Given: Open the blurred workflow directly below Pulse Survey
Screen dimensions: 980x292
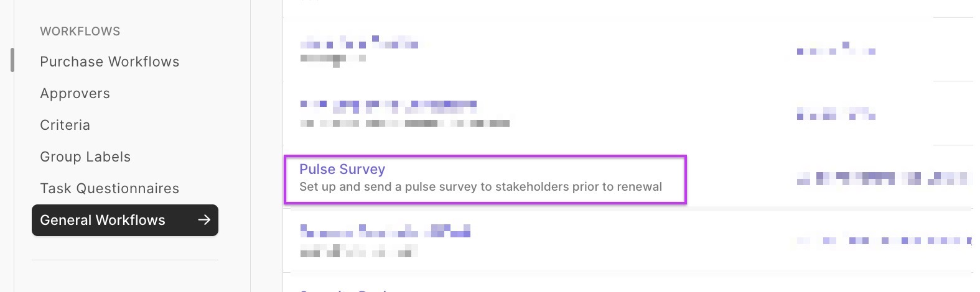Looking at the screenshot, I should pyautogui.click(x=385, y=232).
